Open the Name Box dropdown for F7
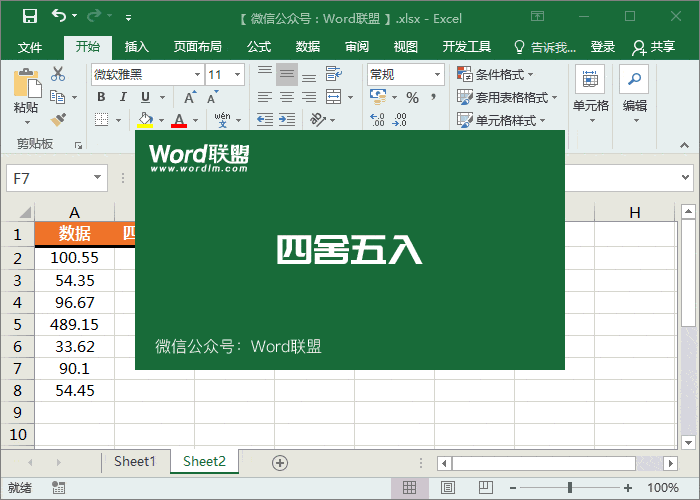Viewport: 700px width, 500px height. coord(97,178)
